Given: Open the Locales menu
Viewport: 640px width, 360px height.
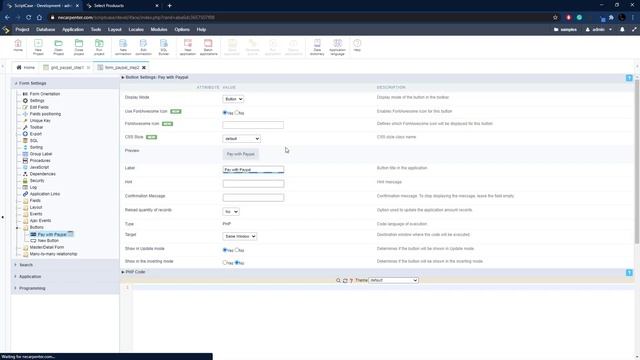Looking at the screenshot, I should 136,29.
